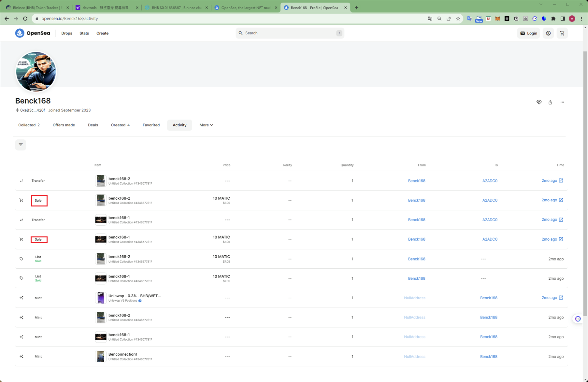Click the zoom magnifier icon in address bar
Viewport: 588px width, 382px height.
[x=439, y=19]
